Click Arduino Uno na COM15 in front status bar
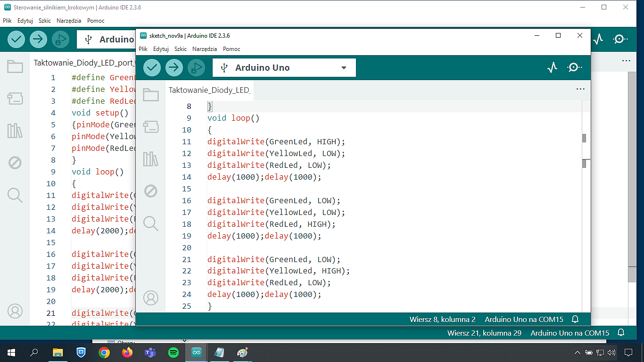The image size is (644, 362). tap(524, 319)
